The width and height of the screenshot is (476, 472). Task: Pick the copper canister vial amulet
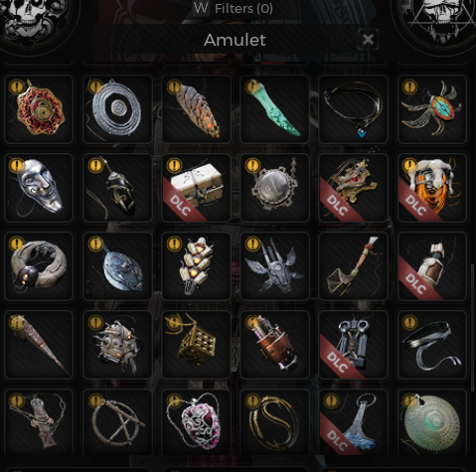click(274, 345)
